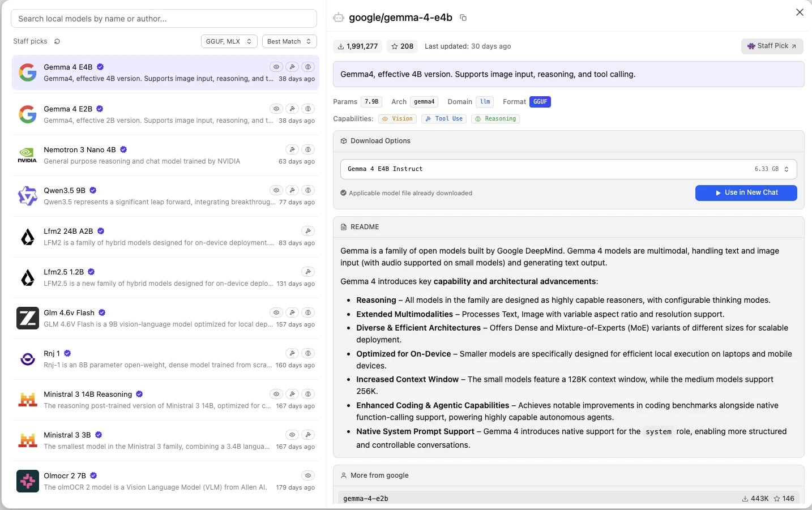The image size is (812, 510).
Task: Click the llm domain badge
Action: tap(485, 102)
